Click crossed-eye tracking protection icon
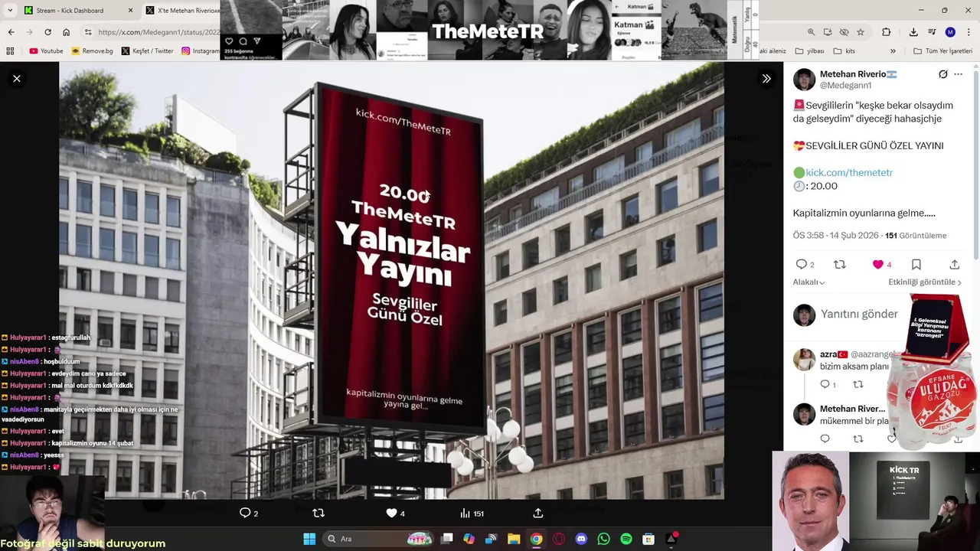980x551 pixels. pyautogui.click(x=844, y=32)
